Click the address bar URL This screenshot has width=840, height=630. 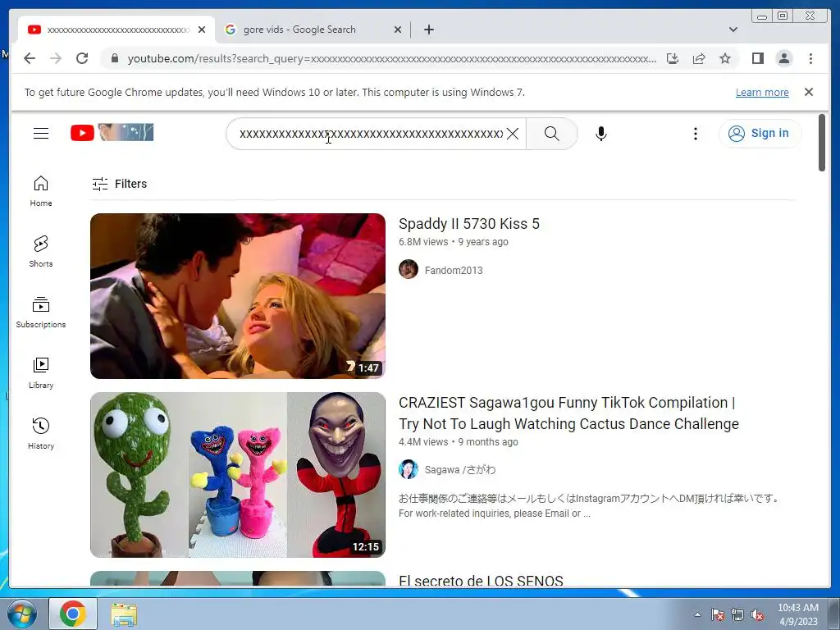tap(391, 58)
